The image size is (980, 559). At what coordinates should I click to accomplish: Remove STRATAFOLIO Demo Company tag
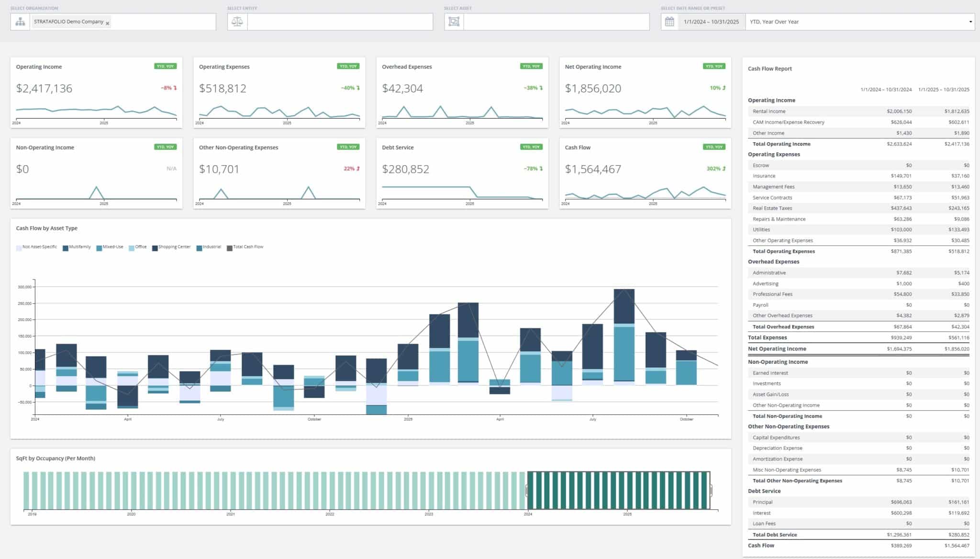pos(108,23)
